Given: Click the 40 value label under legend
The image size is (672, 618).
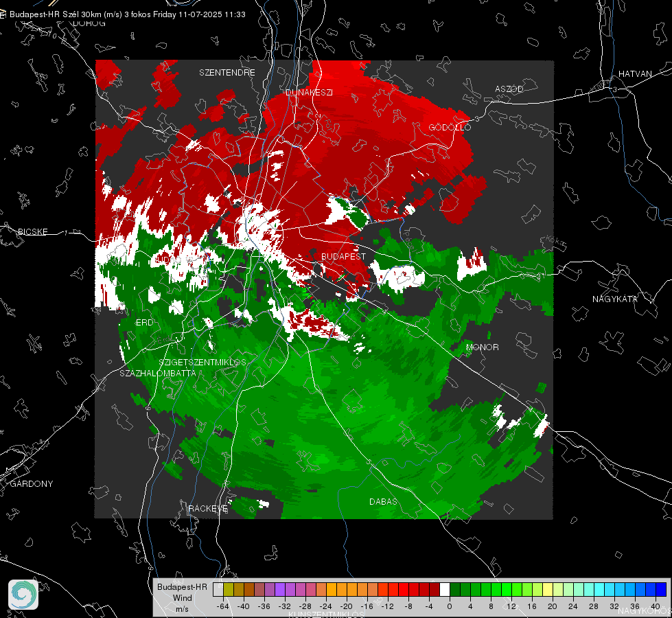Looking at the screenshot, I should click(x=656, y=606).
